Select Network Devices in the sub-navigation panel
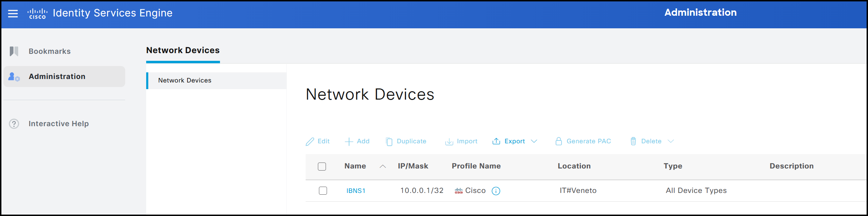868x216 pixels. [185, 80]
